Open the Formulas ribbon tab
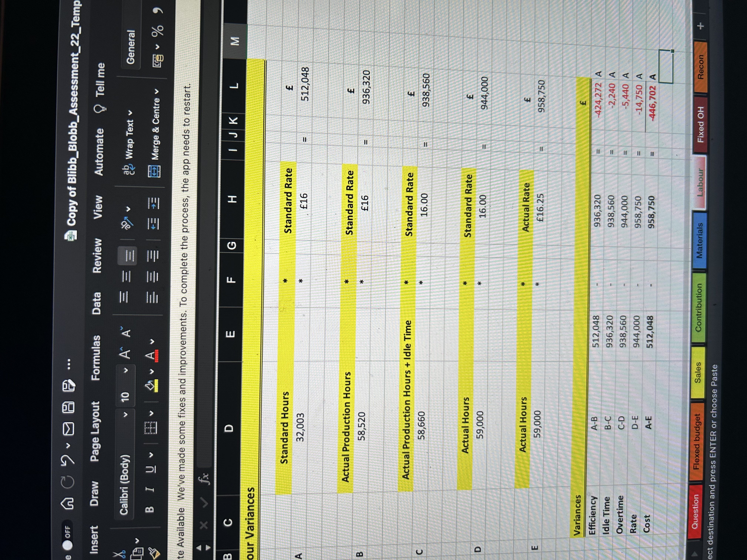 coord(96,357)
